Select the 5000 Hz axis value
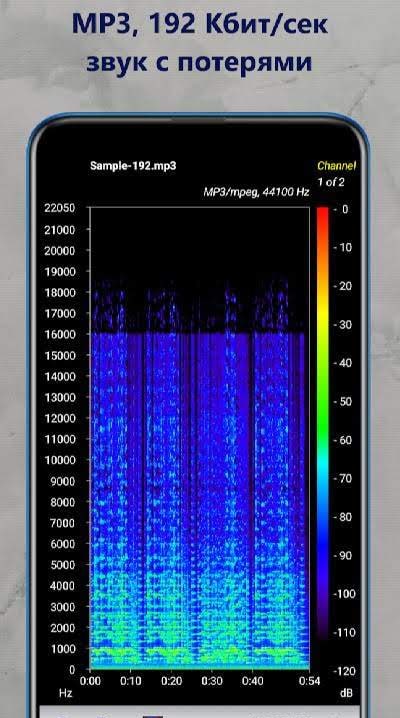400x718 pixels. 62,565
